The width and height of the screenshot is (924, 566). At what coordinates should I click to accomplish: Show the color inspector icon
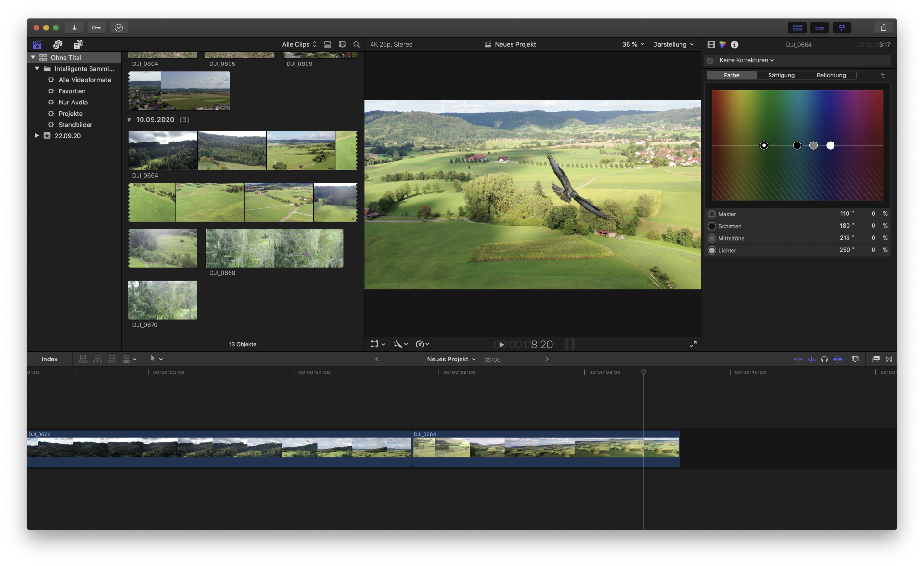[723, 44]
